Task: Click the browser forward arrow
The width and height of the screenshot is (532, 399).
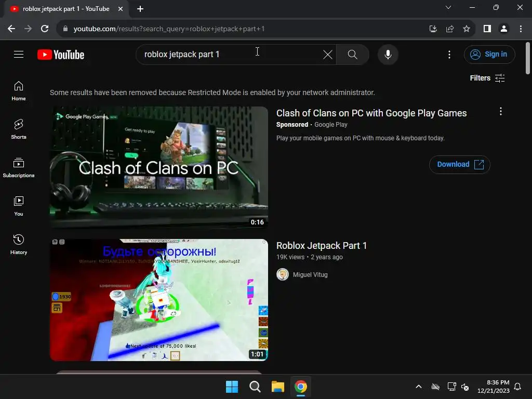Action: coord(28,29)
